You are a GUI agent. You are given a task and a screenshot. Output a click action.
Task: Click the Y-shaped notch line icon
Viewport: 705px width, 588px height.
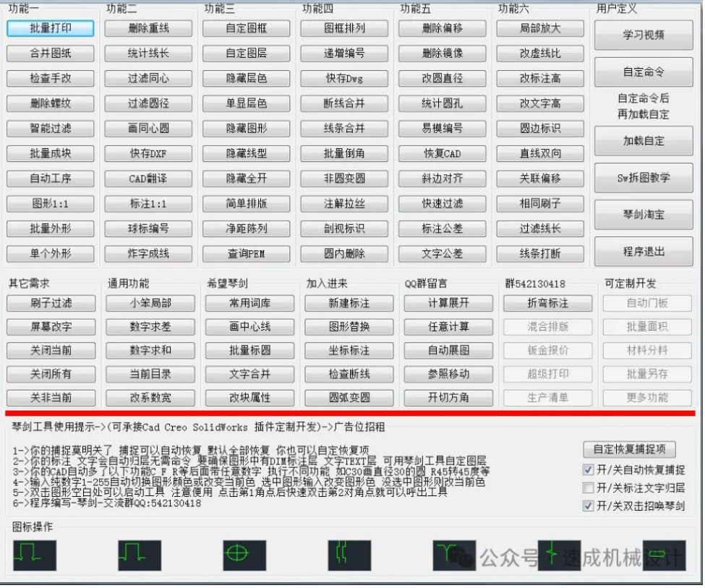coord(454,555)
